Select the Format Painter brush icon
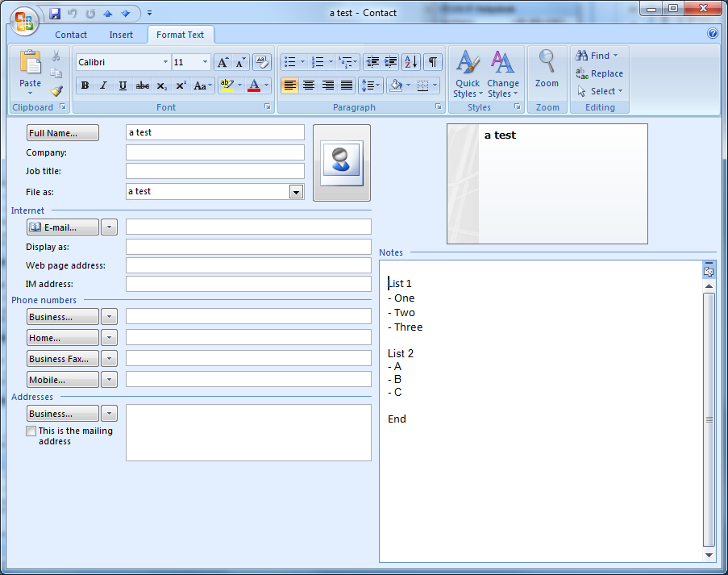 [x=56, y=90]
